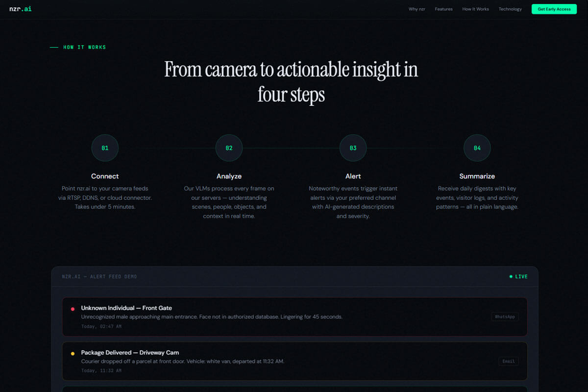Click the red dot on the Unknown Individual alert
This screenshot has height=392, width=588.
(73, 309)
